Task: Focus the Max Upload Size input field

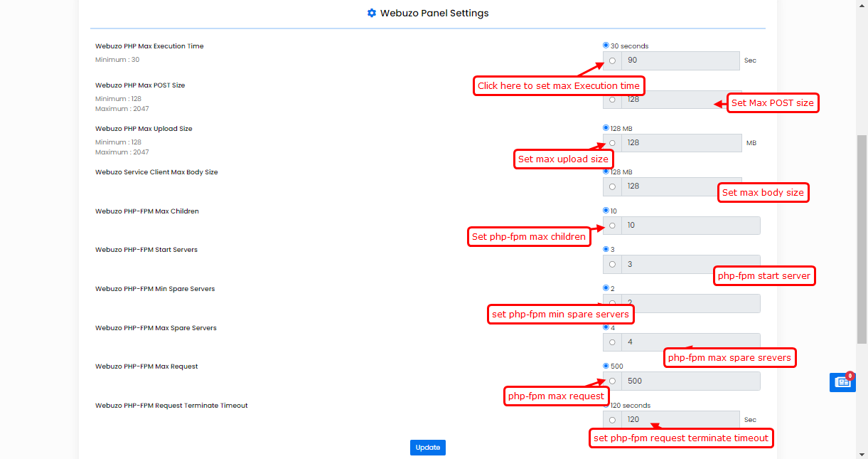Action: [x=681, y=143]
